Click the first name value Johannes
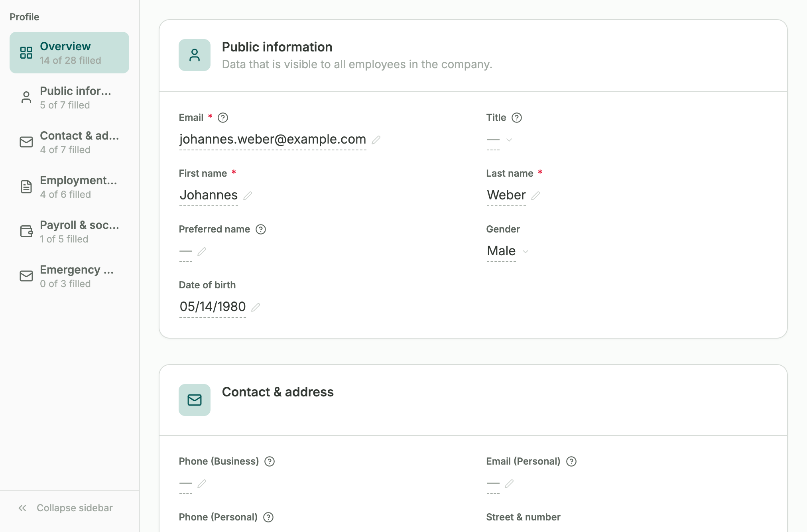 pyautogui.click(x=209, y=195)
